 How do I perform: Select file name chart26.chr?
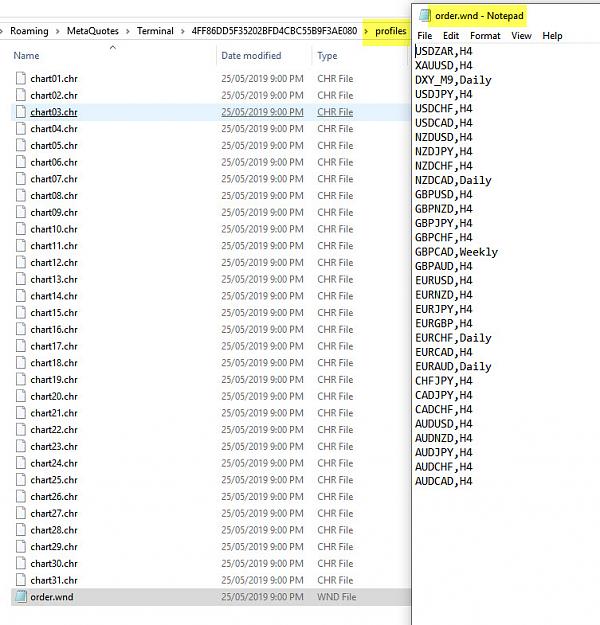54,497
